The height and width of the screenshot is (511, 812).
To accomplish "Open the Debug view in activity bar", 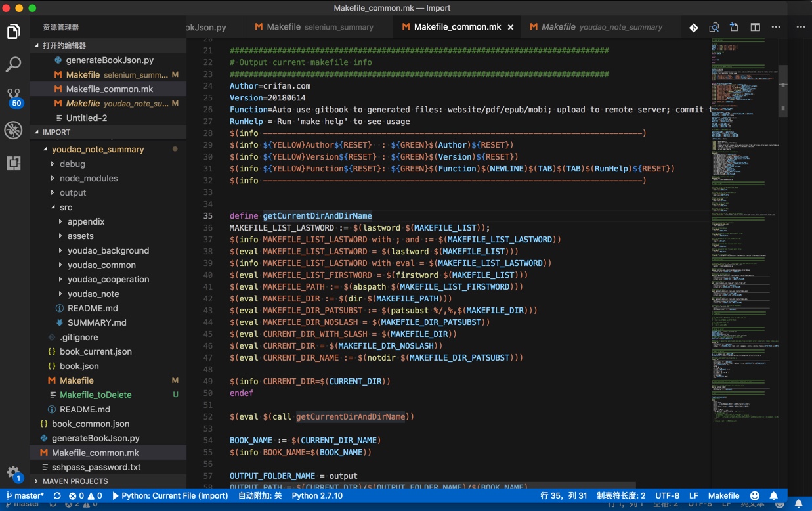I will click(x=13, y=130).
